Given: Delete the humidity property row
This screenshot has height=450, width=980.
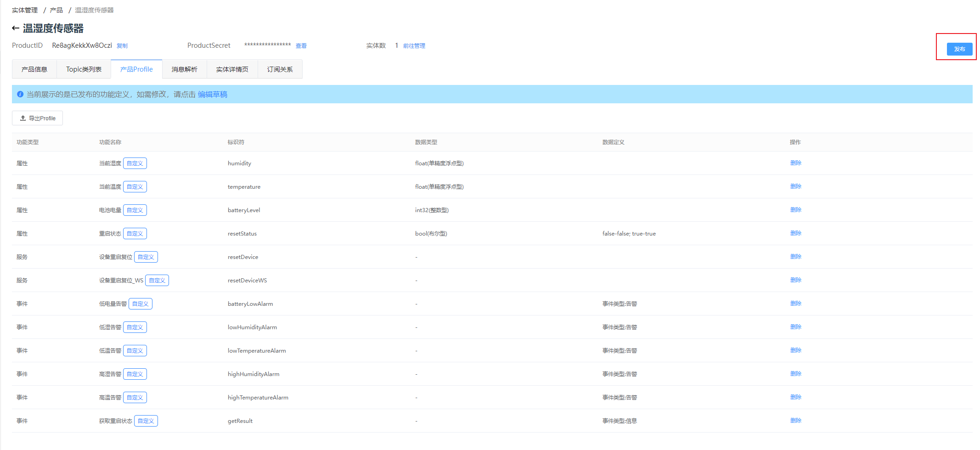Looking at the screenshot, I should click(796, 163).
